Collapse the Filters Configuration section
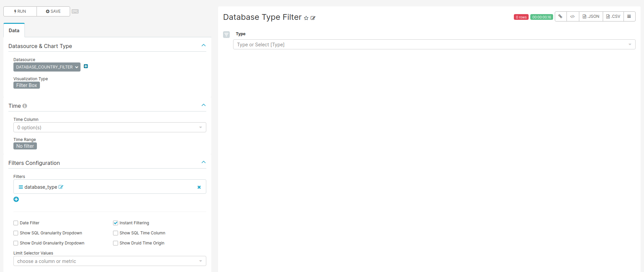 click(204, 162)
